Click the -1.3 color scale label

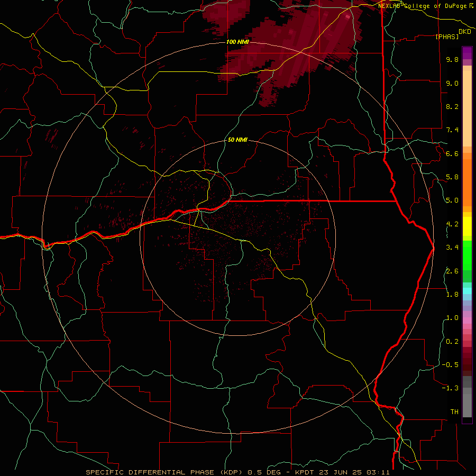click(450, 388)
